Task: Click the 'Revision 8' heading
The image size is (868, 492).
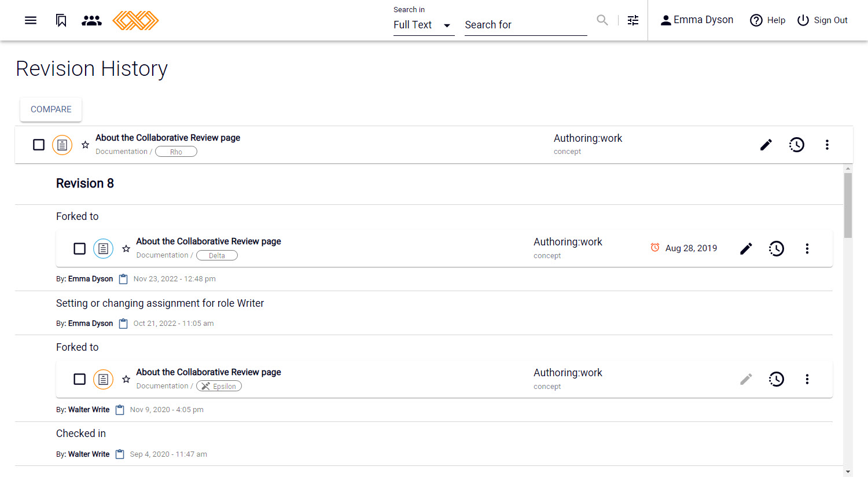Action: pyautogui.click(x=85, y=183)
